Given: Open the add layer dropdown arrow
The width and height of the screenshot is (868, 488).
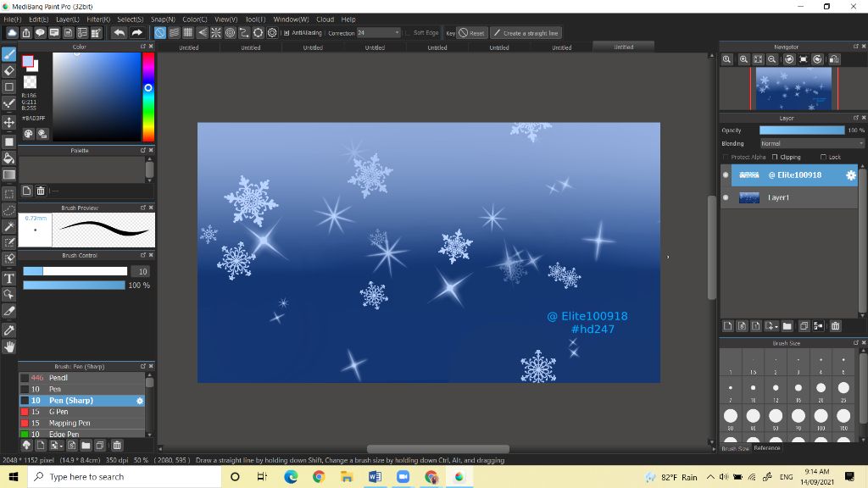Looking at the screenshot, I should 771,326.
